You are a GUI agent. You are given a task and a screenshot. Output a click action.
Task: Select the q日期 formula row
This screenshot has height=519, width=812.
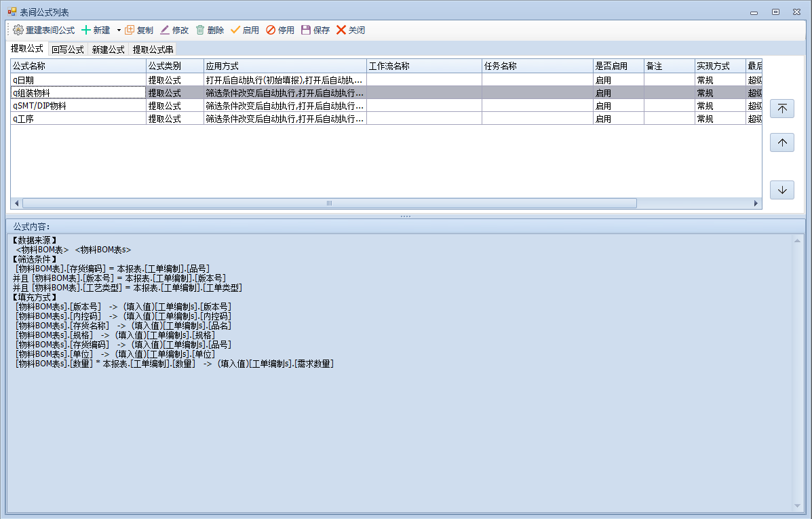(x=78, y=80)
